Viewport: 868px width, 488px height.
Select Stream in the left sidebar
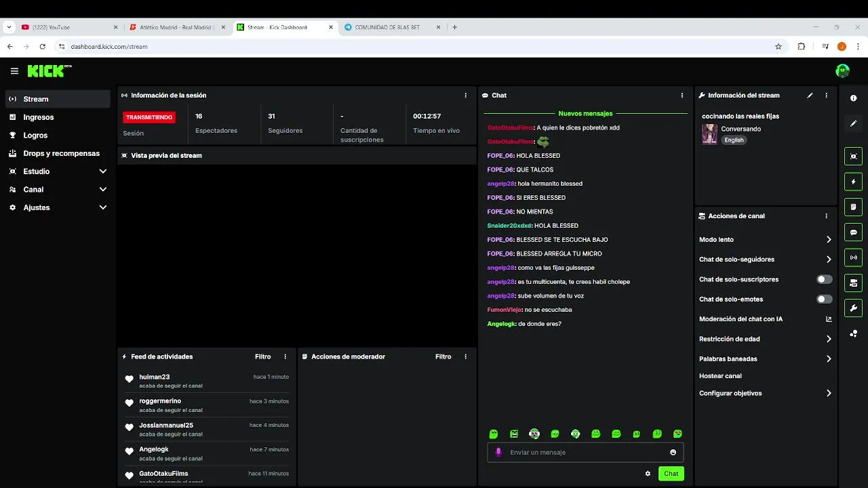[58, 99]
